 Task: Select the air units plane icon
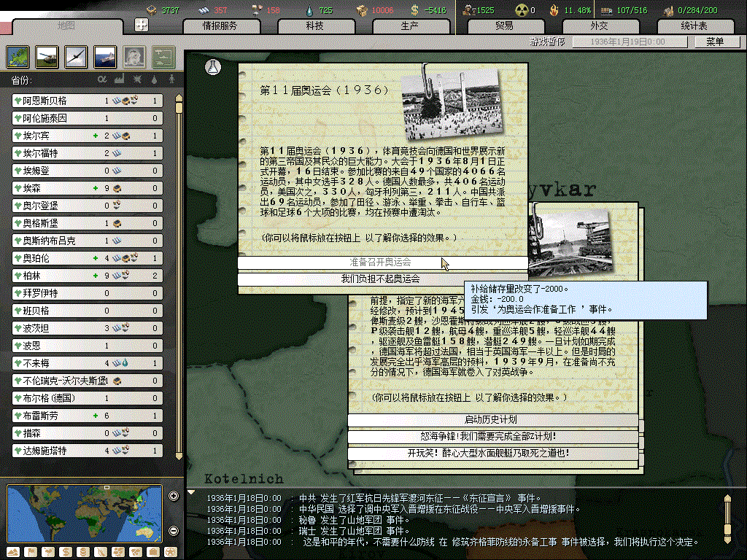(77, 56)
